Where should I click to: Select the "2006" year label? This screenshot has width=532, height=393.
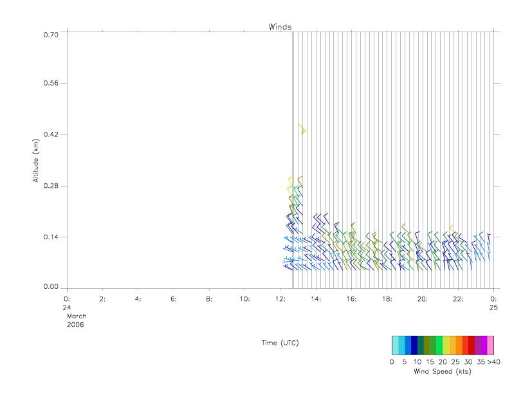pos(75,324)
